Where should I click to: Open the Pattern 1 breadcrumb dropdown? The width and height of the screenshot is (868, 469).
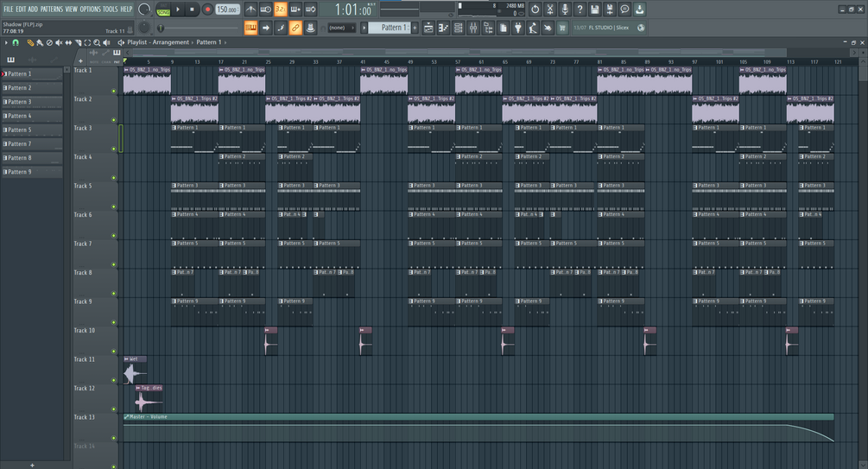[x=209, y=42]
